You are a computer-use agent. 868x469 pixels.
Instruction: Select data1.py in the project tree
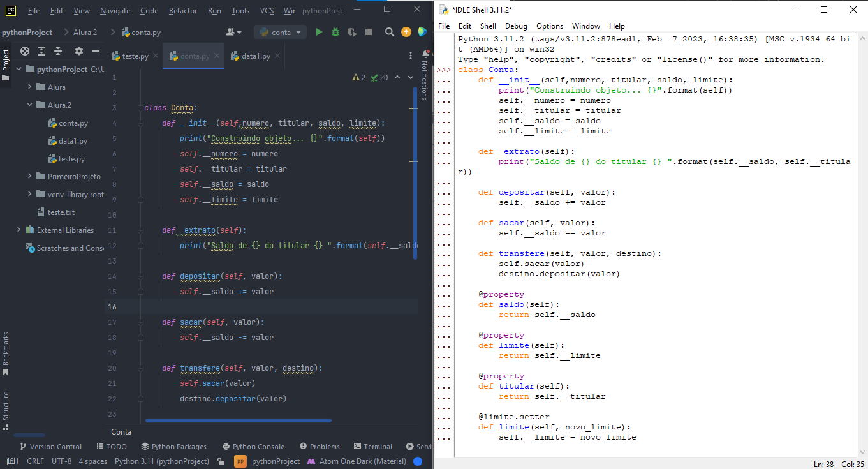click(x=68, y=141)
